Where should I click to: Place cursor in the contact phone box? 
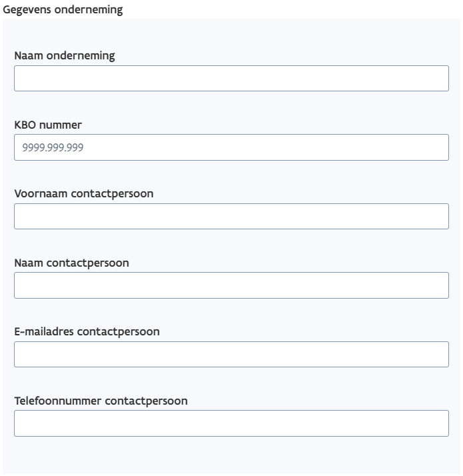click(231, 423)
